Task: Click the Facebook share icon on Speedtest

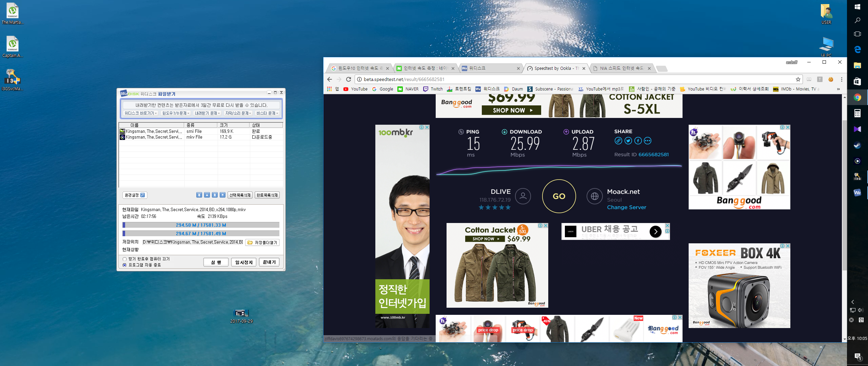Action: click(x=638, y=141)
